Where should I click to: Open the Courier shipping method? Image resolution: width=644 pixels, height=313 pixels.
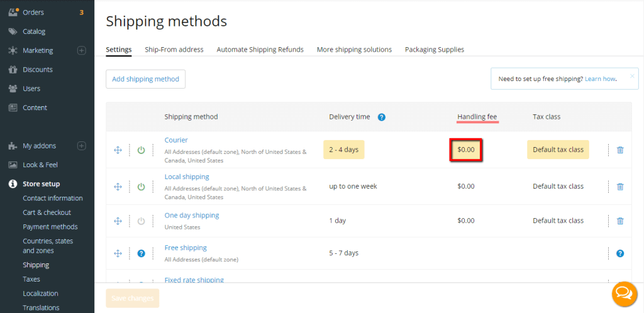[x=176, y=140]
